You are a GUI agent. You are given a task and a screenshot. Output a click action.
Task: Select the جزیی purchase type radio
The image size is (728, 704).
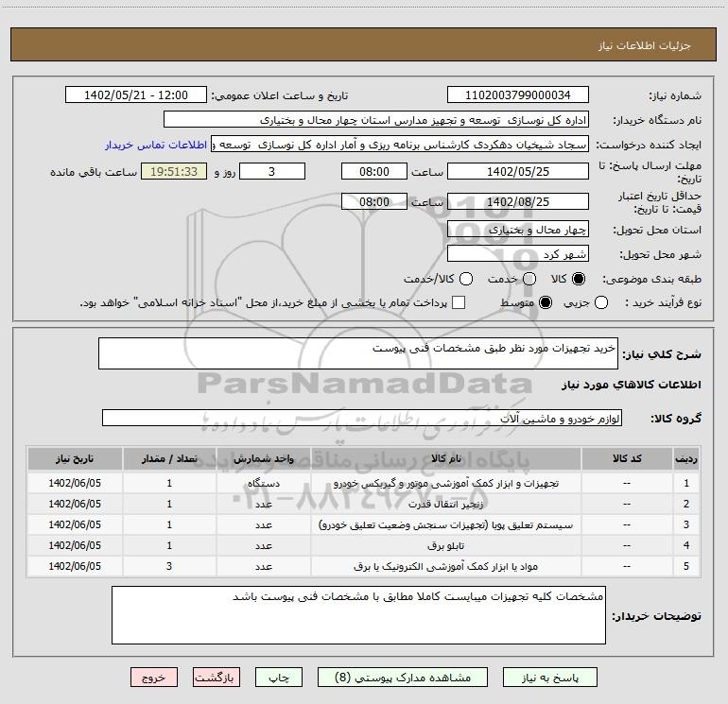(601, 302)
